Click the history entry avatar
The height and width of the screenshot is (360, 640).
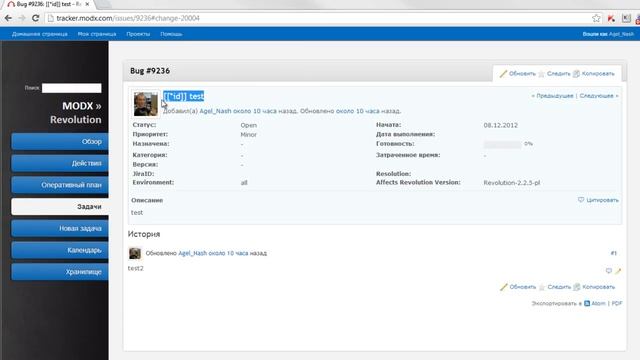coord(135,253)
